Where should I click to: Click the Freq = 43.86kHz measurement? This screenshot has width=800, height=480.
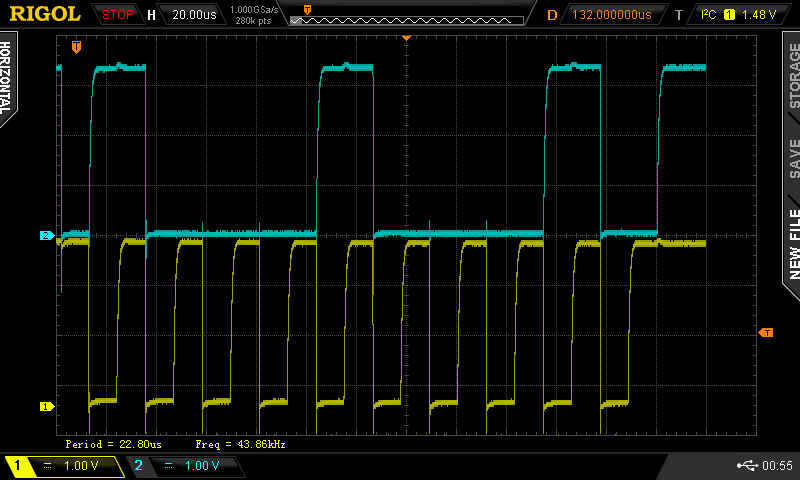pos(240,444)
